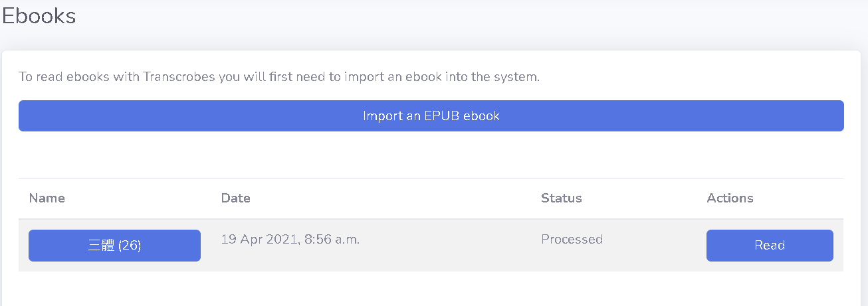Click the 8:56 a.m. timestamp
The height and width of the screenshot is (306, 868).
(x=332, y=240)
